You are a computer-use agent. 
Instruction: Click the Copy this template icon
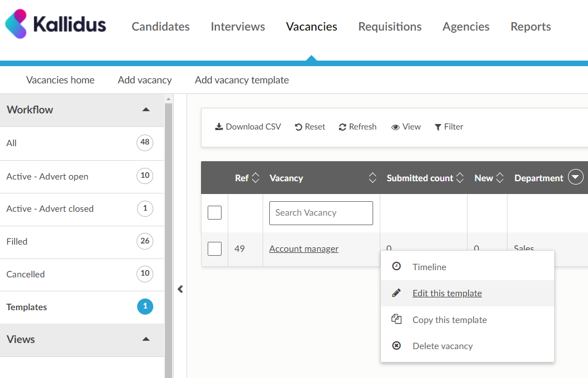396,320
